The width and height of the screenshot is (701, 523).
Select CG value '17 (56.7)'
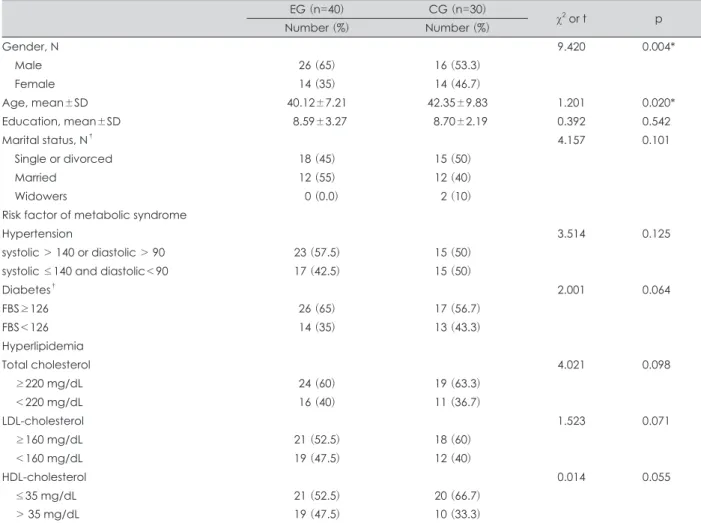point(457,309)
